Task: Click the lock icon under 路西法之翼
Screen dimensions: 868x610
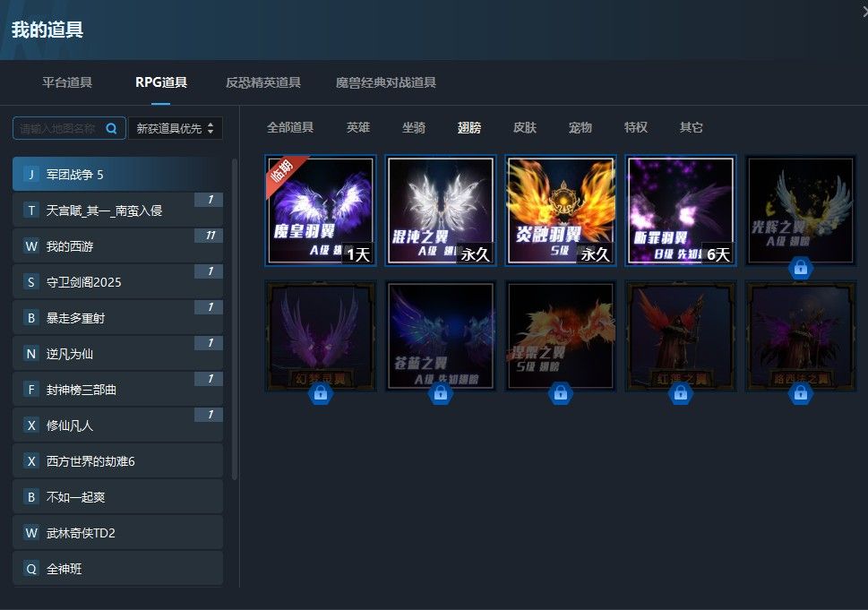Action: [x=800, y=393]
